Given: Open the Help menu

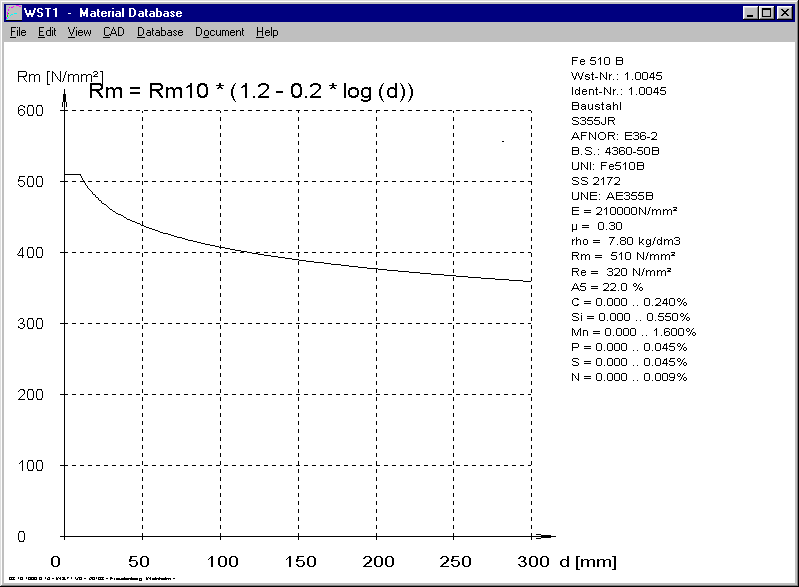Looking at the screenshot, I should point(267,32).
